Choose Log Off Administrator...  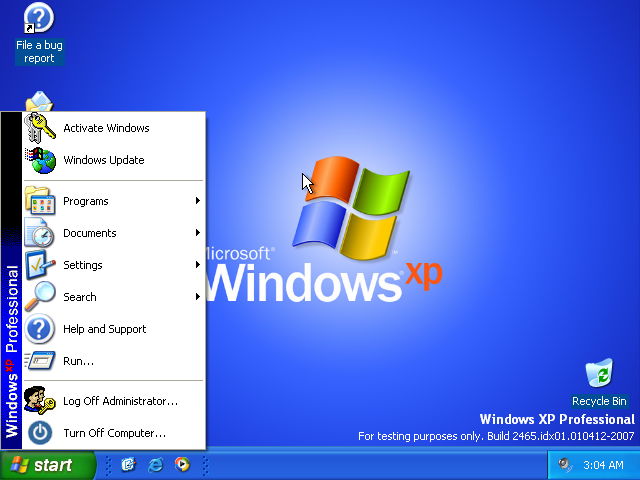[113, 401]
